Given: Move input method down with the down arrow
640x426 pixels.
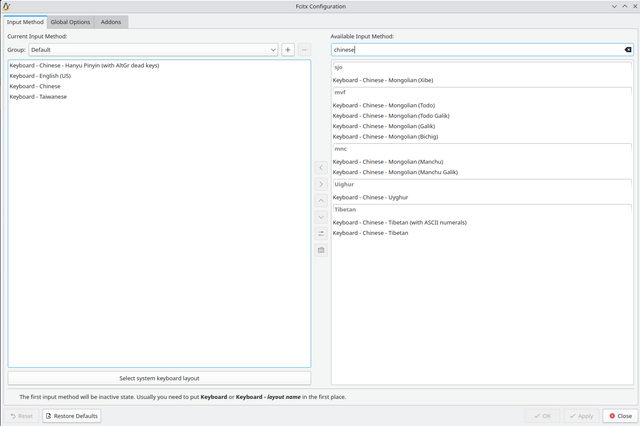Looking at the screenshot, I should (x=321, y=217).
